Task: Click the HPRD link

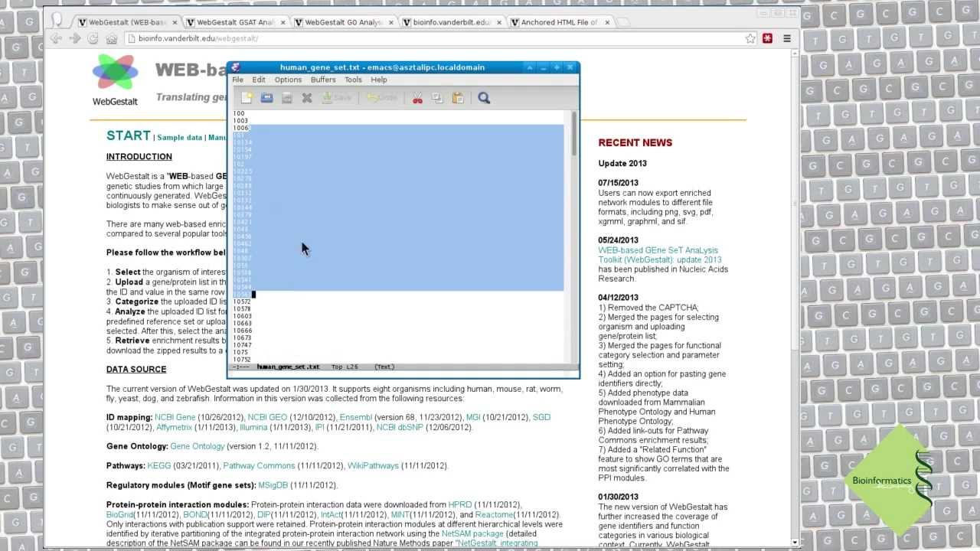Action: [x=460, y=504]
